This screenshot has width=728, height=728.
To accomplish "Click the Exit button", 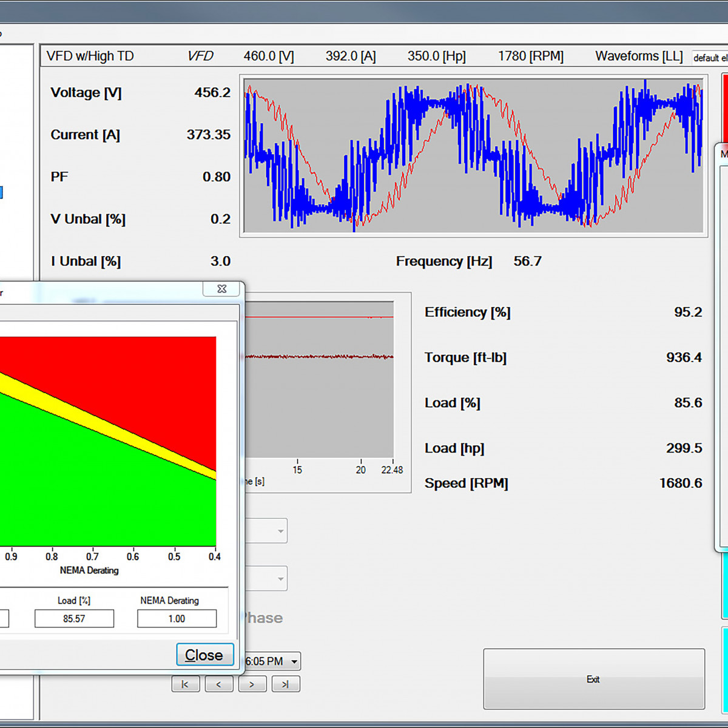I will pyautogui.click(x=593, y=679).
